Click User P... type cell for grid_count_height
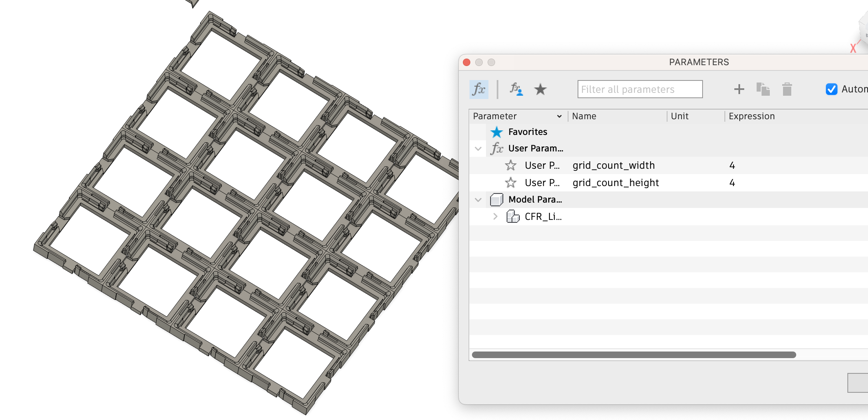The width and height of the screenshot is (868, 420). pos(542,183)
